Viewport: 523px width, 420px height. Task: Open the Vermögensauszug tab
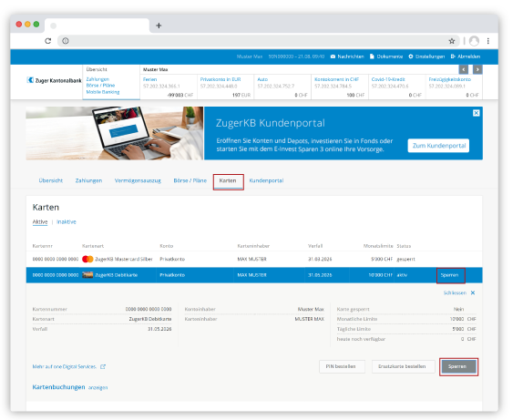pyautogui.click(x=138, y=180)
